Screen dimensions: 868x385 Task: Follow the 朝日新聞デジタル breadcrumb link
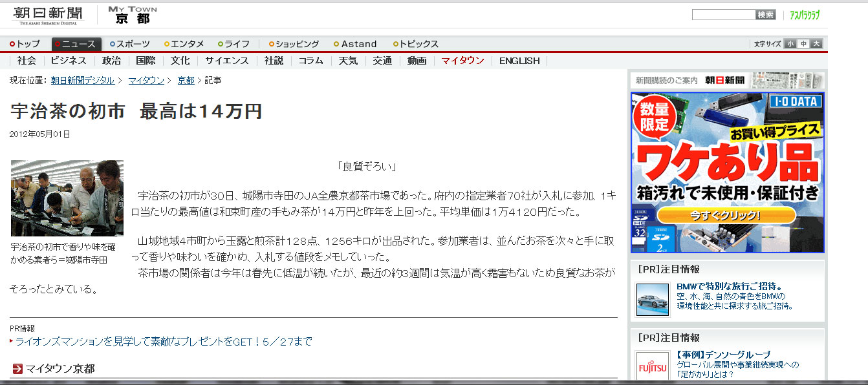(x=83, y=80)
